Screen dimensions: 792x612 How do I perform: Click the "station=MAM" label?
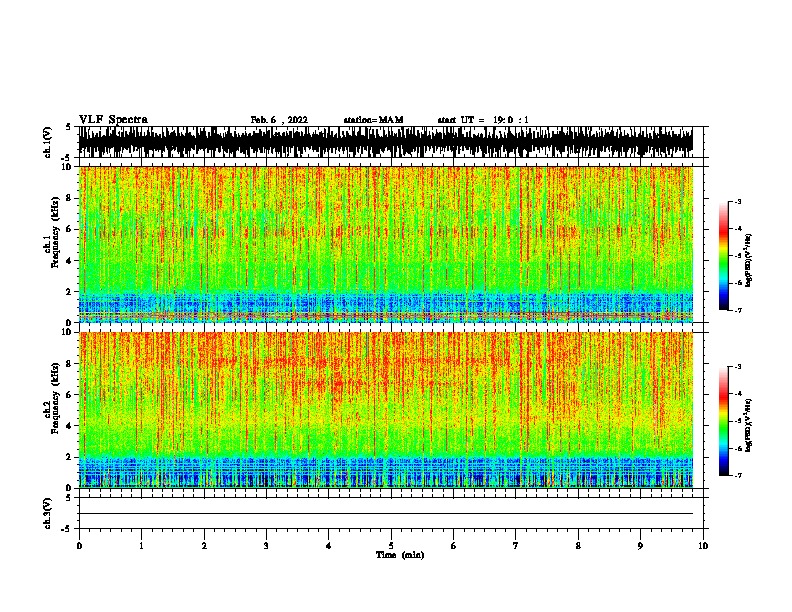click(373, 120)
